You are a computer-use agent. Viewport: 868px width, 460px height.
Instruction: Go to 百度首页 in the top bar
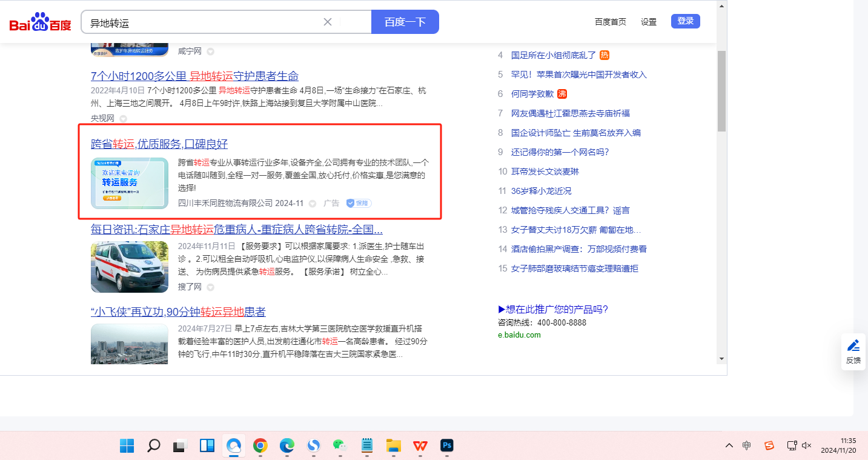pos(610,22)
